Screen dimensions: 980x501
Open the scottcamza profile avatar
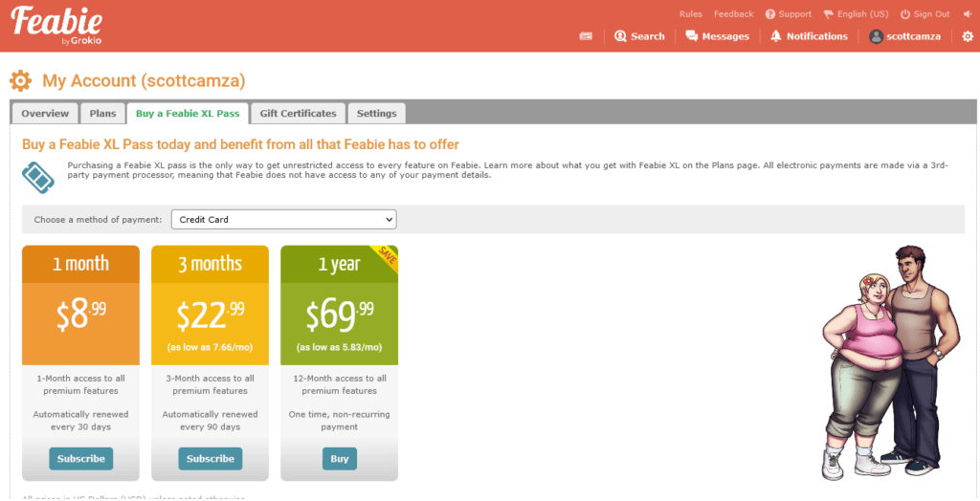point(877,36)
